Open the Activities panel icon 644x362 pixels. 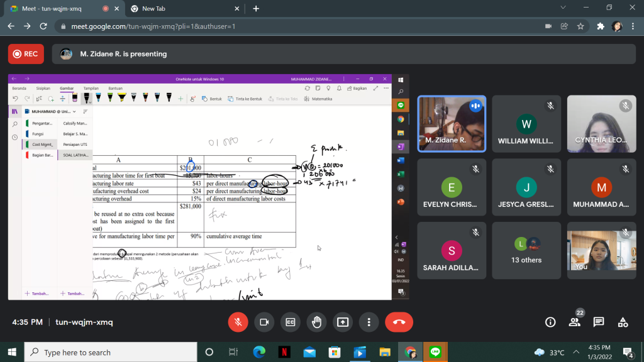tap(623, 322)
